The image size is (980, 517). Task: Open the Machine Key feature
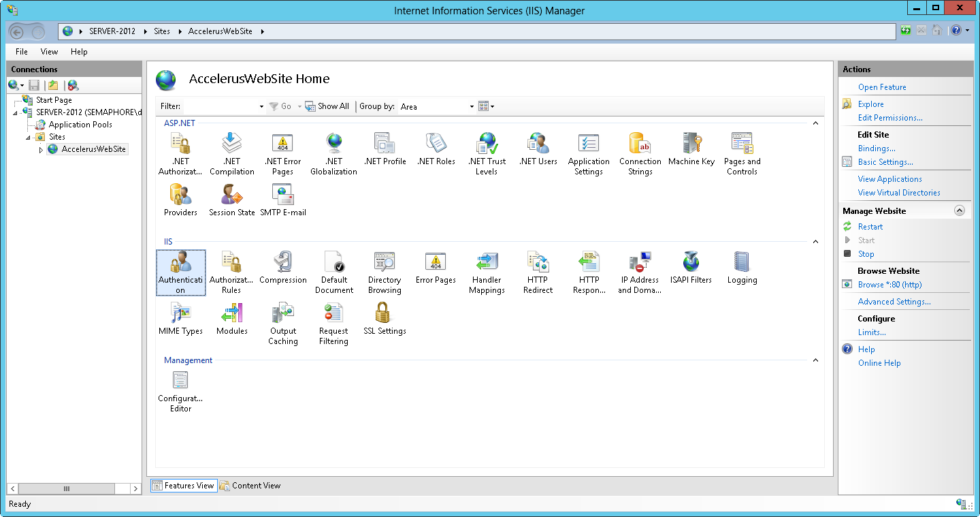click(x=691, y=149)
